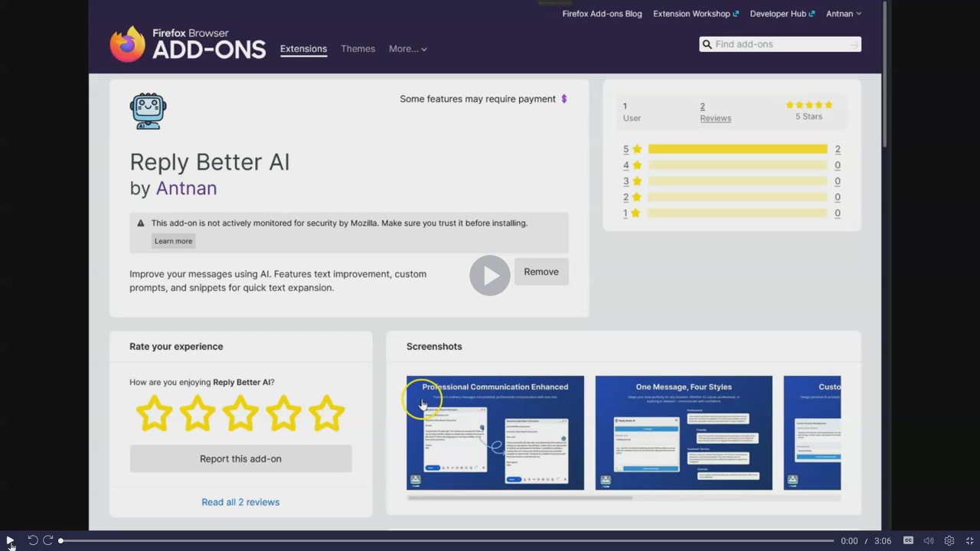Image resolution: width=980 pixels, height=551 pixels.
Task: Click the purple dollar payment icon
Action: tap(564, 99)
